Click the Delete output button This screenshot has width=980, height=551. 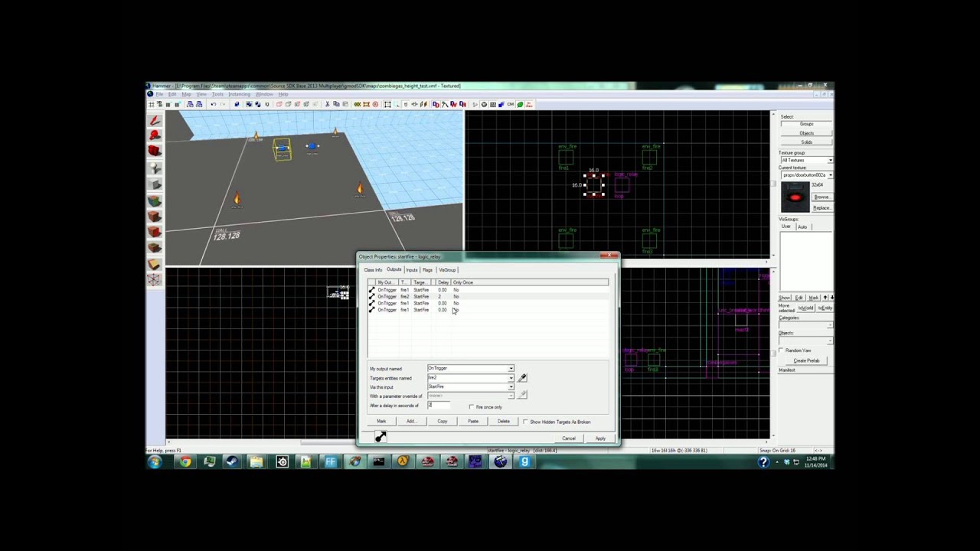(x=503, y=422)
